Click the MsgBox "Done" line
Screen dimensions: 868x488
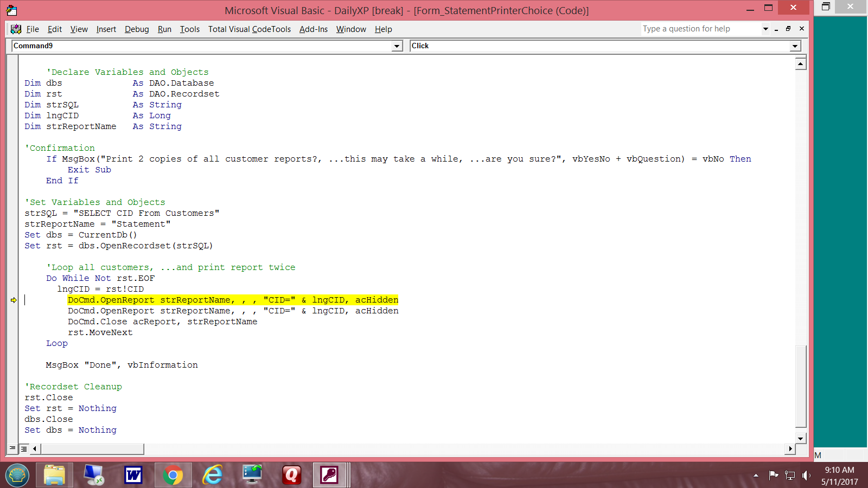[122, 365]
